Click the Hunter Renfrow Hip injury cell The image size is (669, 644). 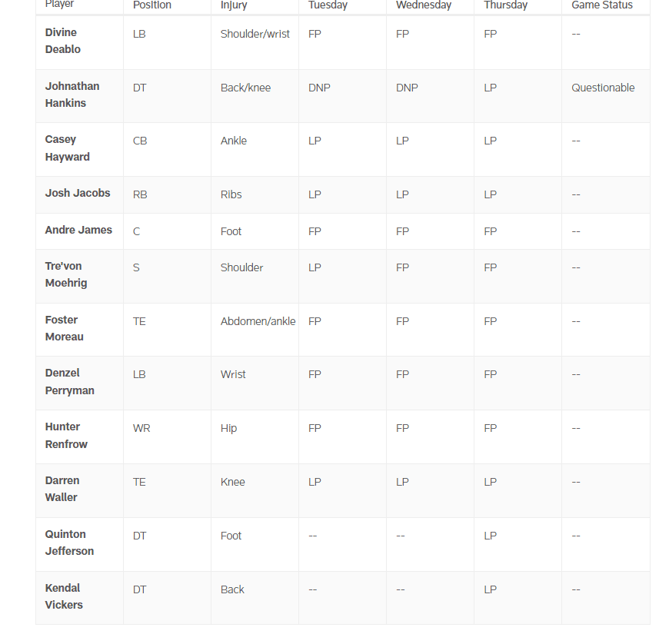[x=255, y=437]
